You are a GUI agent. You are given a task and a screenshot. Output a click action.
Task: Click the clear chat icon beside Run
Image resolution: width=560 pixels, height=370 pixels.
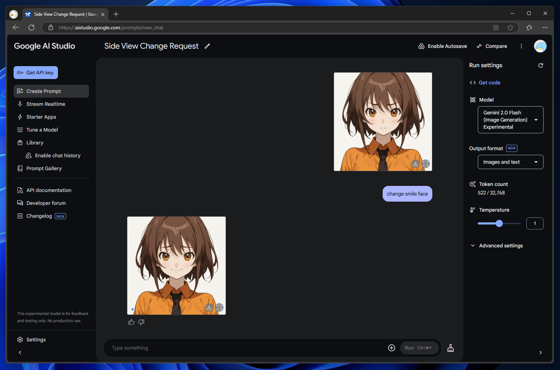tap(450, 348)
